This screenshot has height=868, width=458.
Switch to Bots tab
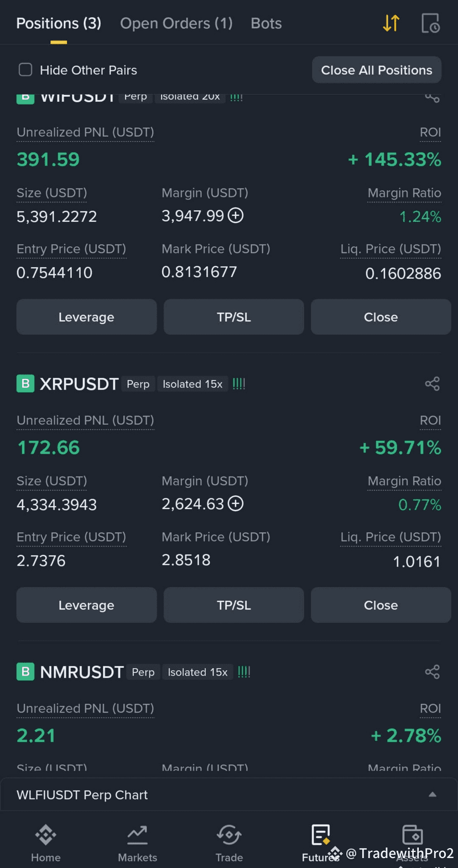[266, 23]
